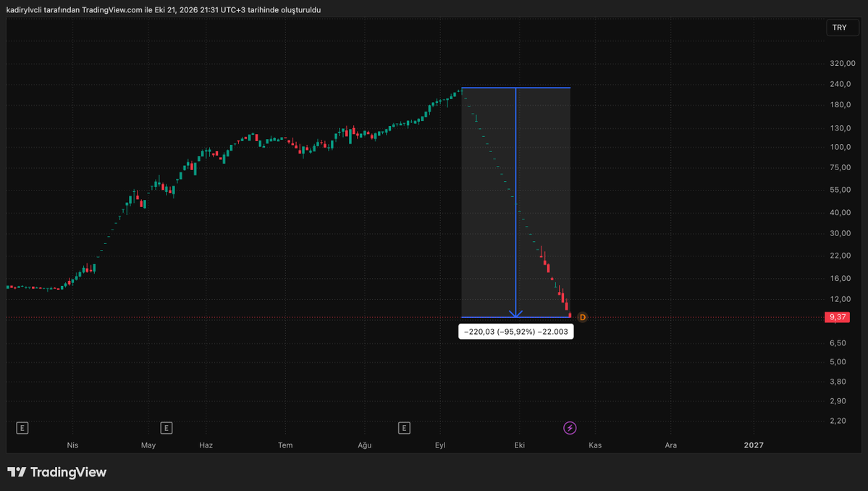The height and width of the screenshot is (491, 868).
Task: Click the TradingView logo
Action: [56, 472]
